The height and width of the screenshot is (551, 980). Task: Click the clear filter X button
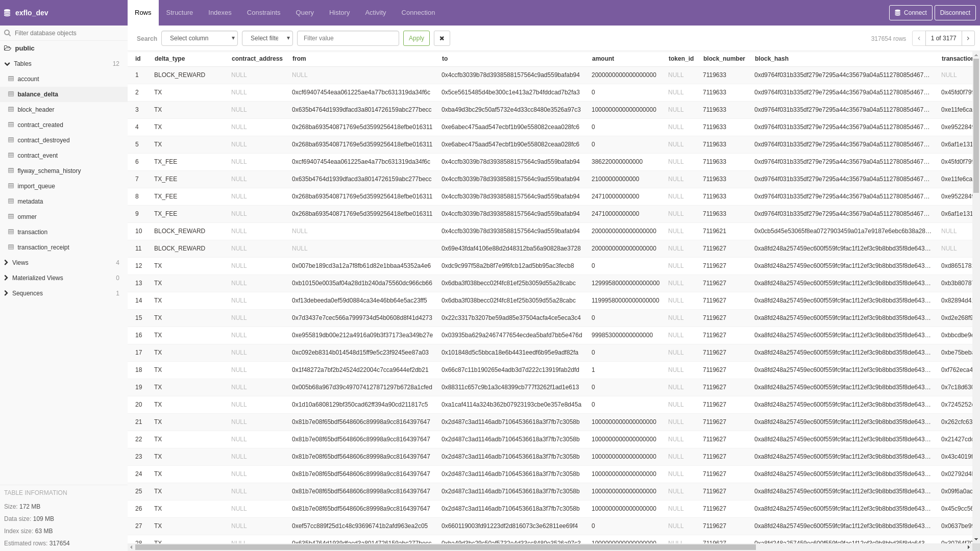442,38
